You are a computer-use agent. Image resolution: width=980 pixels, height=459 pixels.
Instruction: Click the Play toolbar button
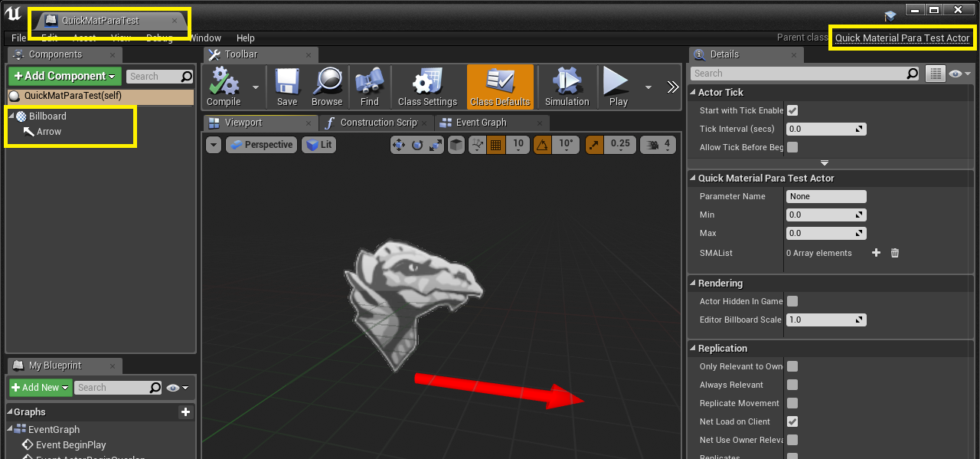[618, 86]
